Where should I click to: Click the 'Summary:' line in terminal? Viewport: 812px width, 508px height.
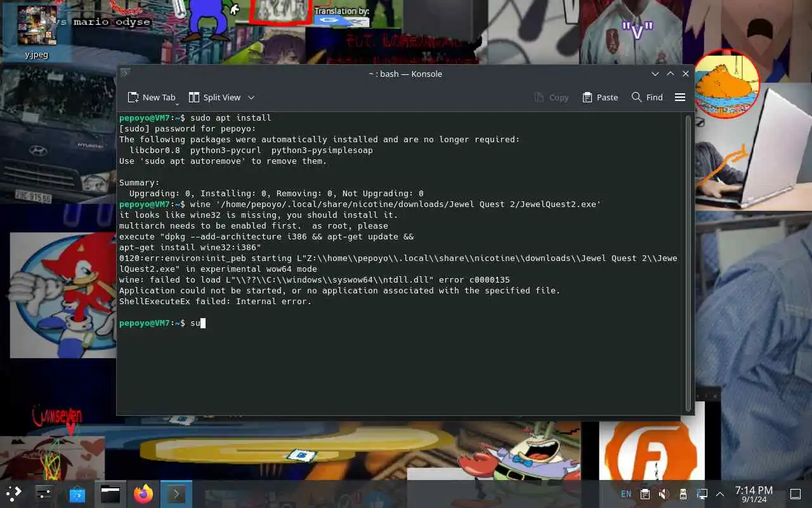[x=140, y=182]
